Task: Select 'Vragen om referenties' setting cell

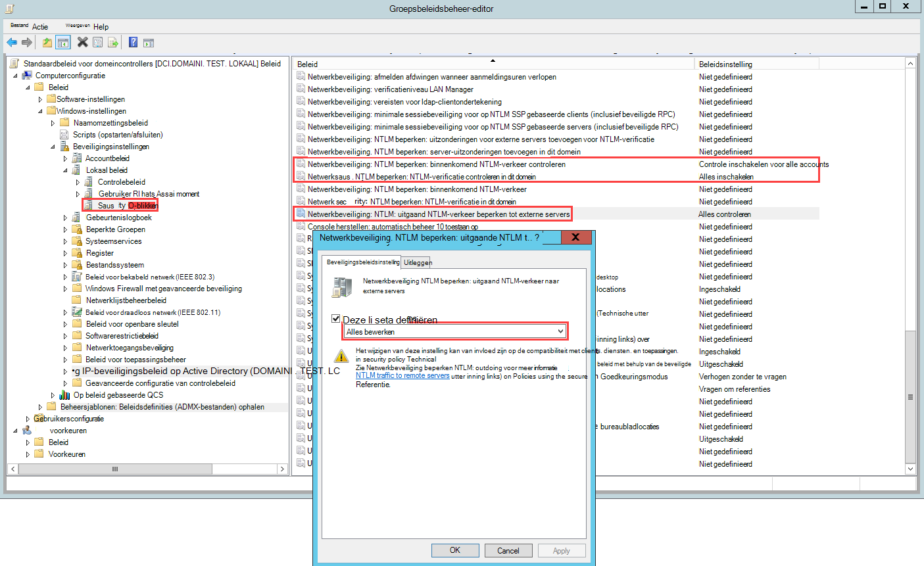Action: (x=735, y=389)
